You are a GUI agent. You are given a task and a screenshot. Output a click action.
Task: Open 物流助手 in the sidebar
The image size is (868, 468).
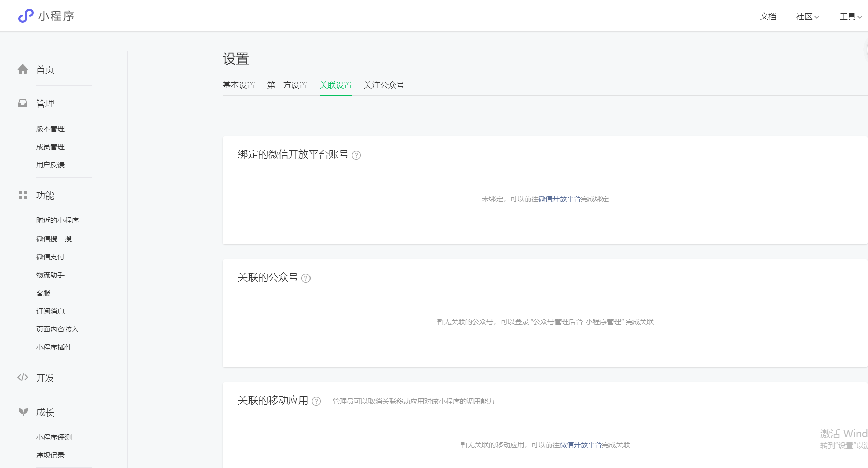pos(50,275)
